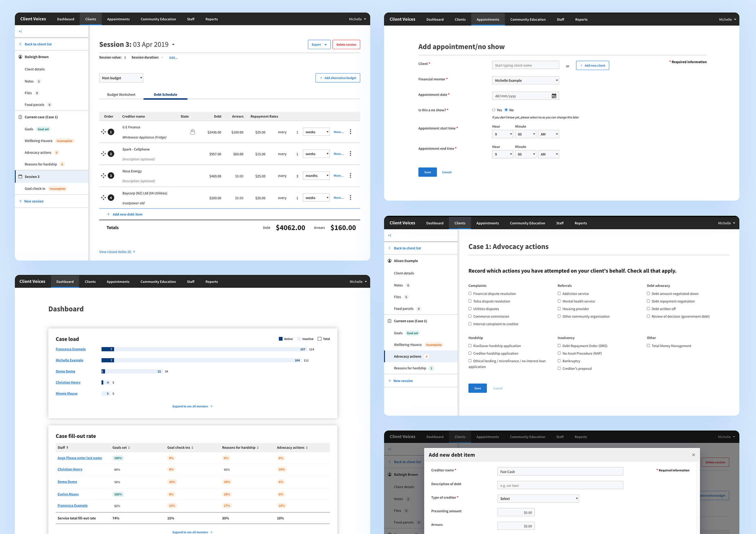Open the Main budget dropdown

click(121, 78)
